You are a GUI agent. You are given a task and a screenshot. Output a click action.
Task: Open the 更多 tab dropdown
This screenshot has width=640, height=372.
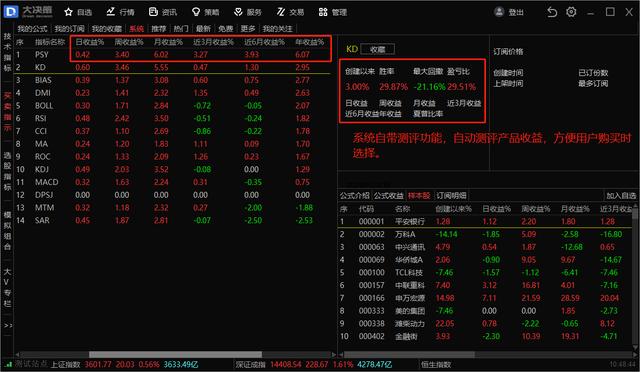[247, 29]
